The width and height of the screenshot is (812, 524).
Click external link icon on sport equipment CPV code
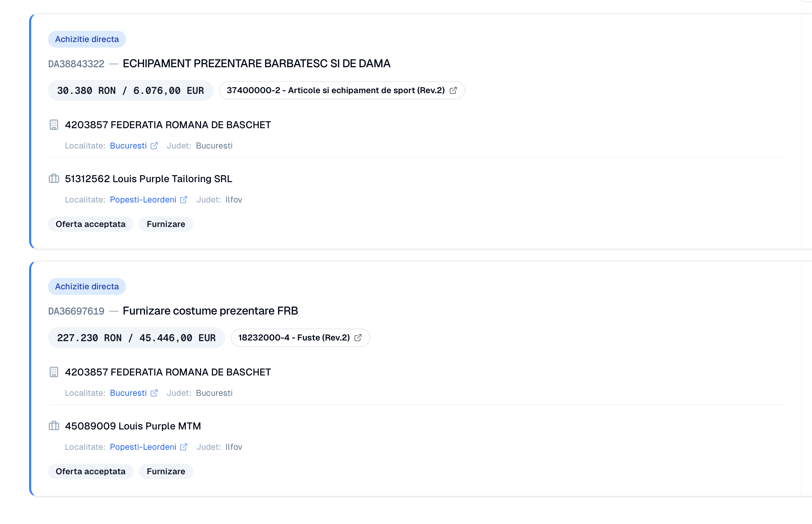click(453, 90)
